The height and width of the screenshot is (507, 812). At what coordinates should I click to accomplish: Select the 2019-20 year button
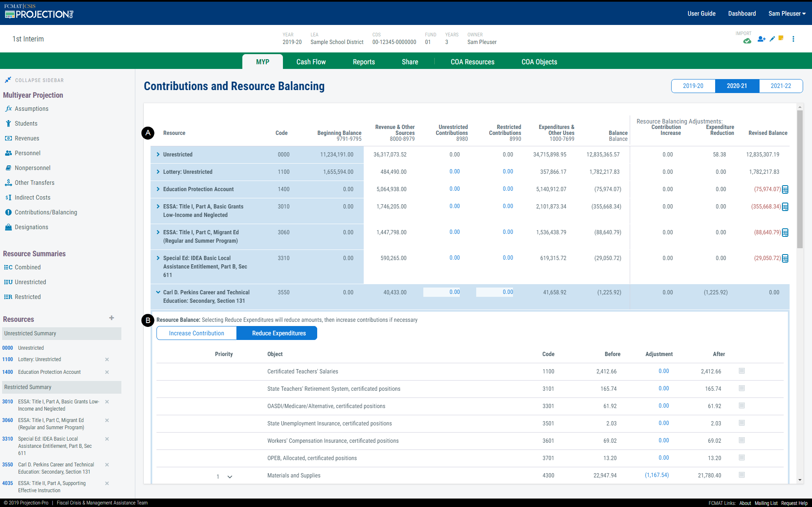pos(693,86)
